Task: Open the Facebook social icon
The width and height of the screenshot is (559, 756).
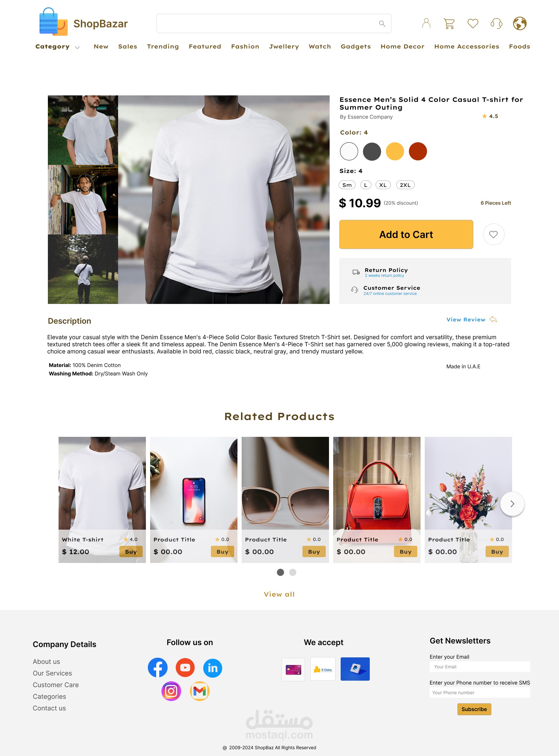Action: tap(158, 667)
